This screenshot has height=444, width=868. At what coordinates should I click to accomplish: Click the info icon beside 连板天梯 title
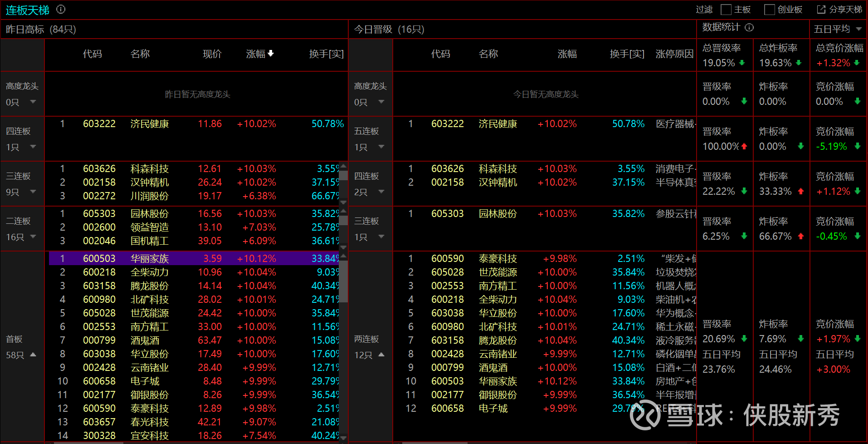pyautogui.click(x=61, y=9)
